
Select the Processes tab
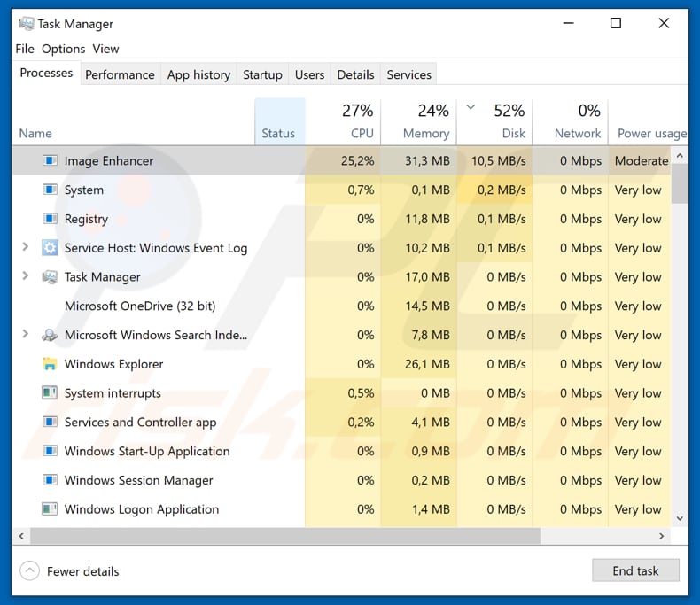(x=46, y=73)
